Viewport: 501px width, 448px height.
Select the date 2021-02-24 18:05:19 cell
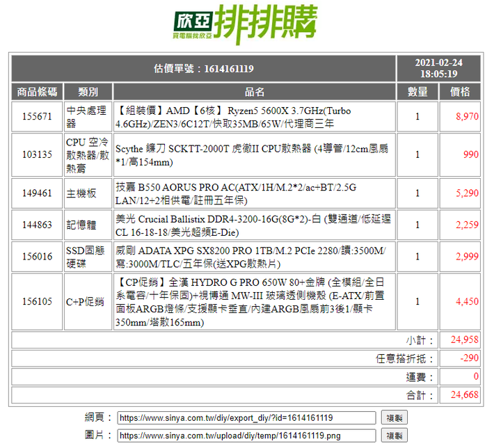coord(438,68)
